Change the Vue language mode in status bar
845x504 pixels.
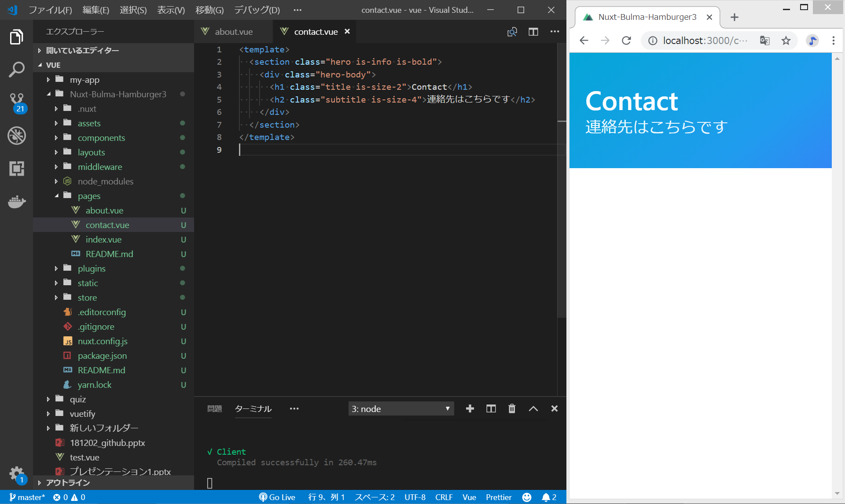(x=469, y=497)
